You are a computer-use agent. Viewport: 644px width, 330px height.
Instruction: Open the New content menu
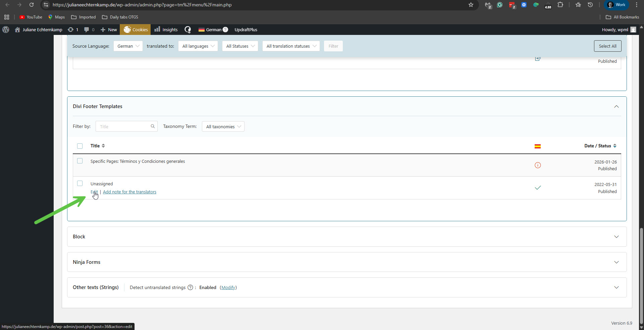tap(109, 30)
